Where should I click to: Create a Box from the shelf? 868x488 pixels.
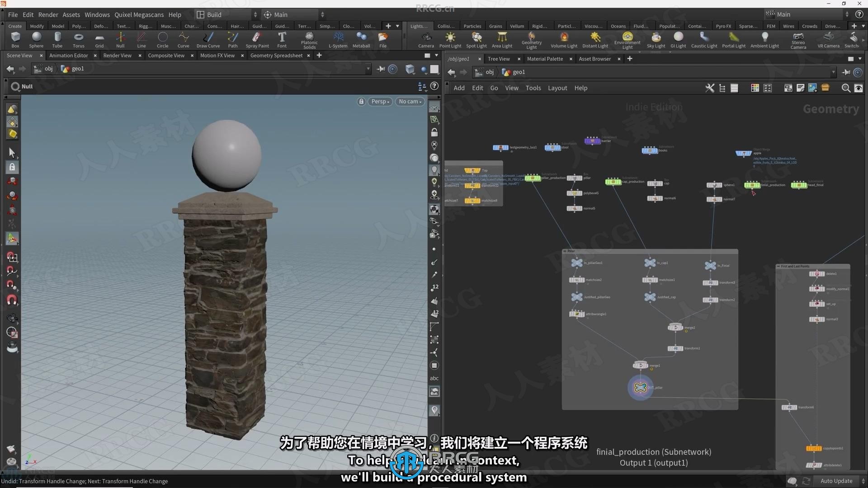(15, 39)
